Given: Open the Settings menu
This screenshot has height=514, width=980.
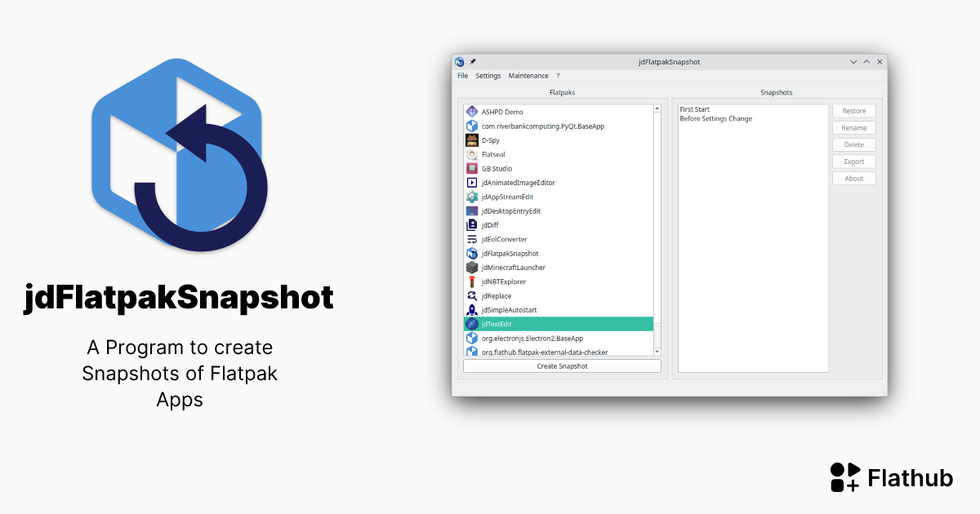Looking at the screenshot, I should [x=488, y=75].
